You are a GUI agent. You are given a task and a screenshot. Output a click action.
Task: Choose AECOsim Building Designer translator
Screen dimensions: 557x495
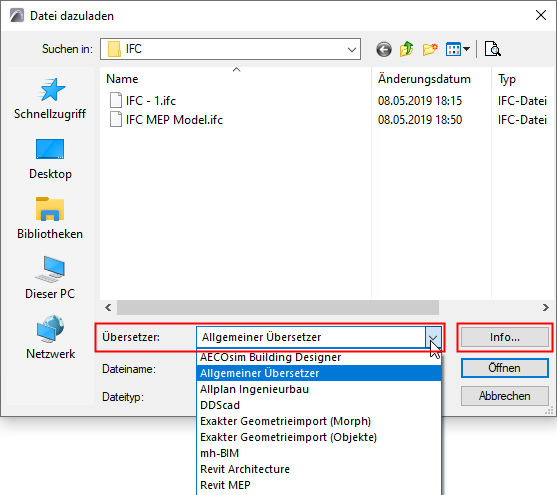coord(319,357)
